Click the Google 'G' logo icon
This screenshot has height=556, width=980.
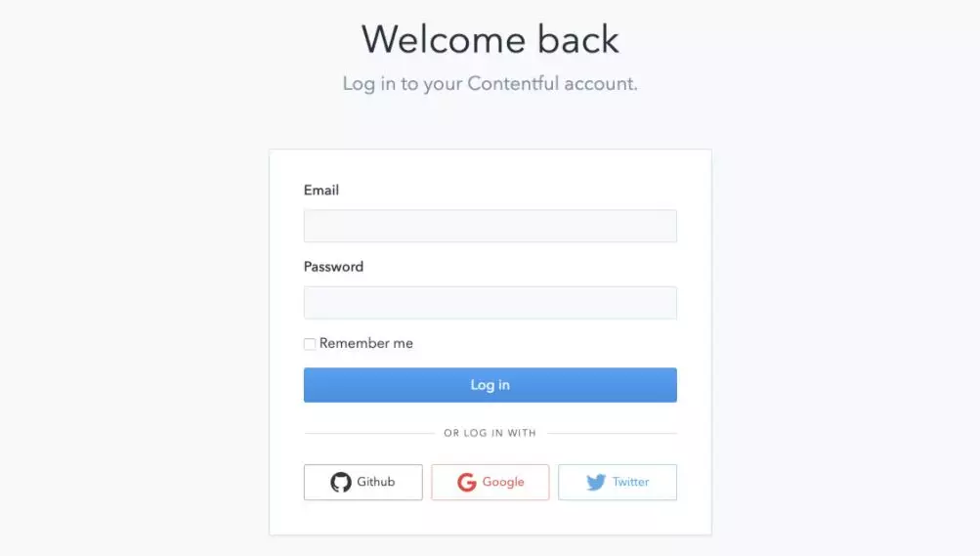tap(467, 482)
